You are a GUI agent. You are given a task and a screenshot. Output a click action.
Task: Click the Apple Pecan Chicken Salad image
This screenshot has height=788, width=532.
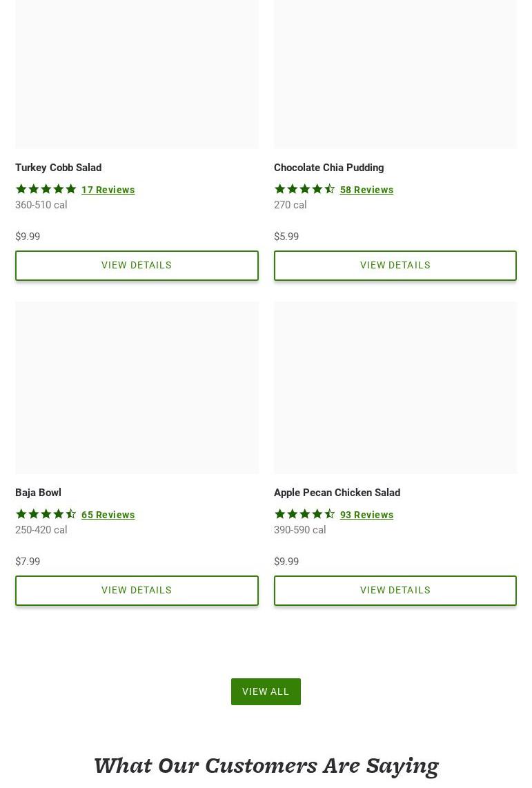[x=395, y=387]
